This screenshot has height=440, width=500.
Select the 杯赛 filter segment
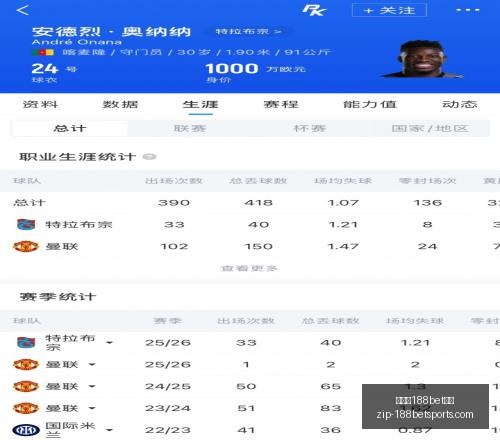pos(309,128)
